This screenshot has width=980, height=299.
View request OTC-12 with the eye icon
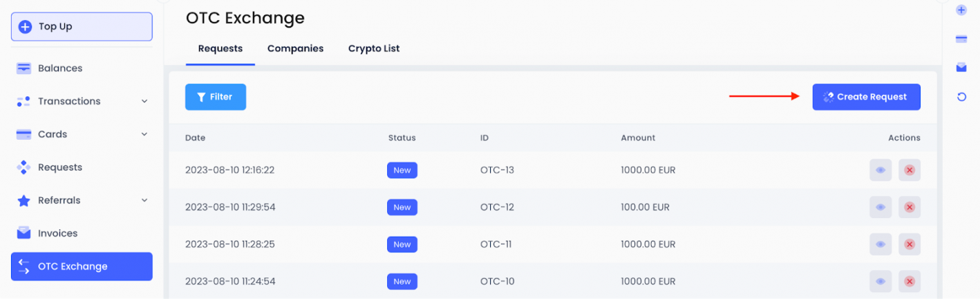880,207
